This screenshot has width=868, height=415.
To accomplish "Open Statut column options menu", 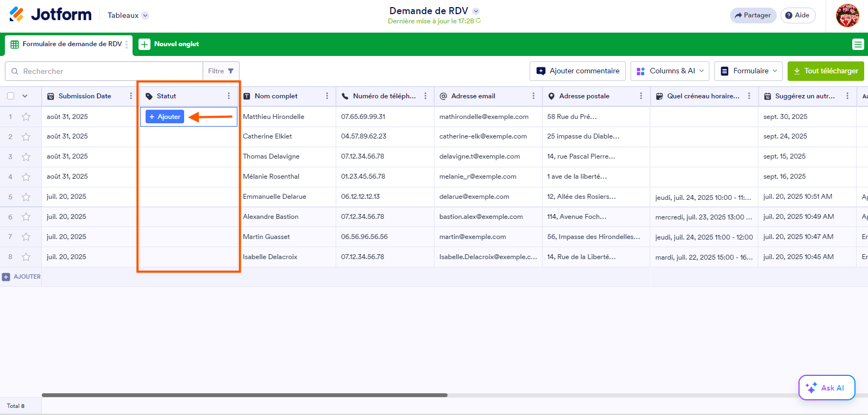I will tap(229, 96).
